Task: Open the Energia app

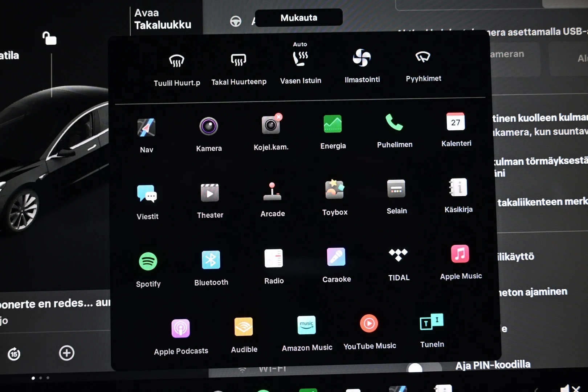Action: pos(333,124)
